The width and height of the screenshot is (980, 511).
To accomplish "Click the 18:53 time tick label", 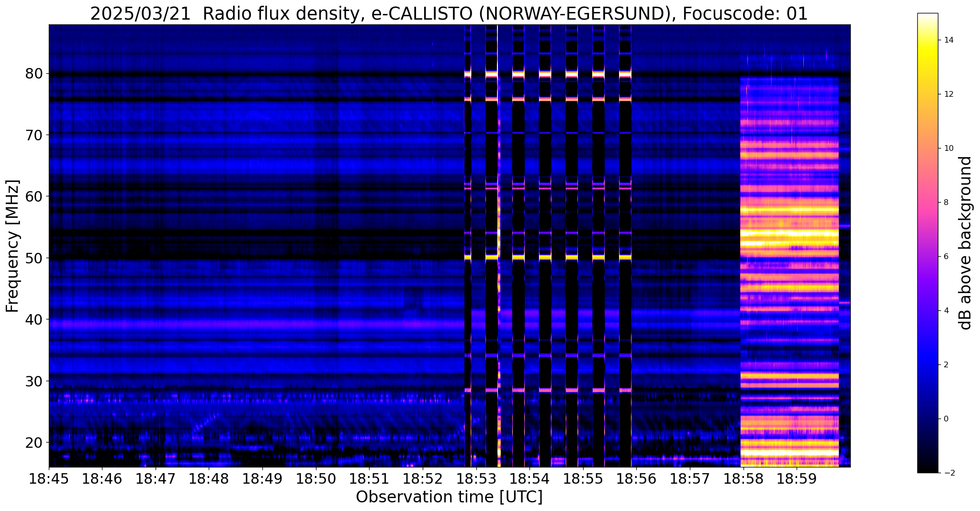I will coord(476,478).
